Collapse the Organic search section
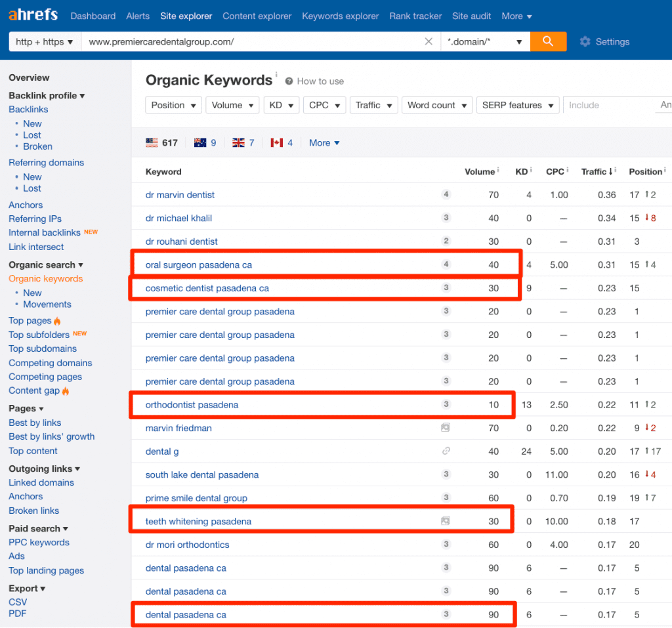Screen dimensions: 672x628 click(46, 265)
